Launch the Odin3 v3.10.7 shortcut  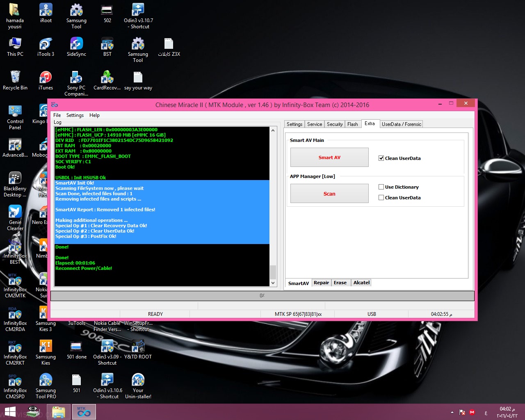[138, 16]
